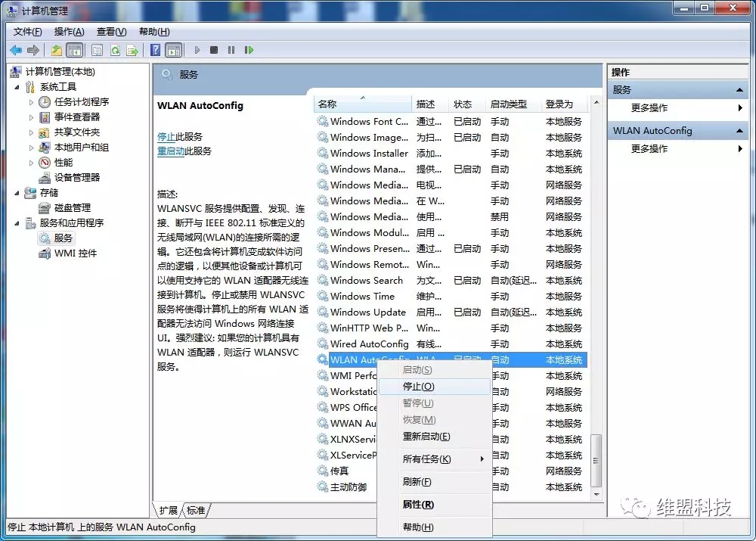This screenshot has width=756, height=541.
Task: Expand the 共享文件夹 node arrow
Action: click(x=31, y=132)
